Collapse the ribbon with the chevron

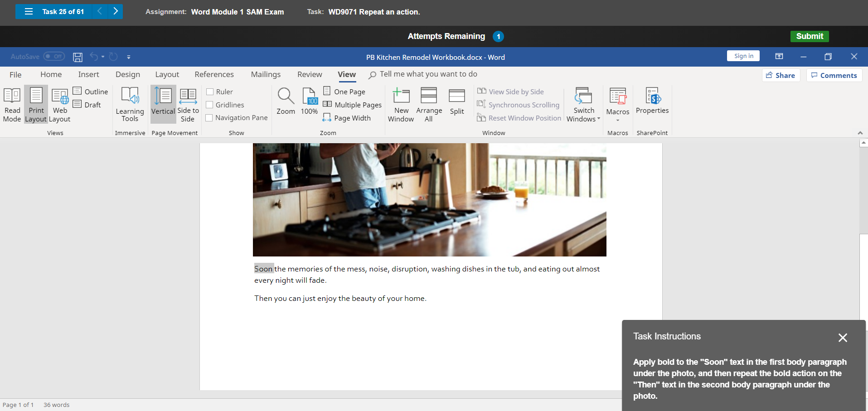(x=860, y=133)
